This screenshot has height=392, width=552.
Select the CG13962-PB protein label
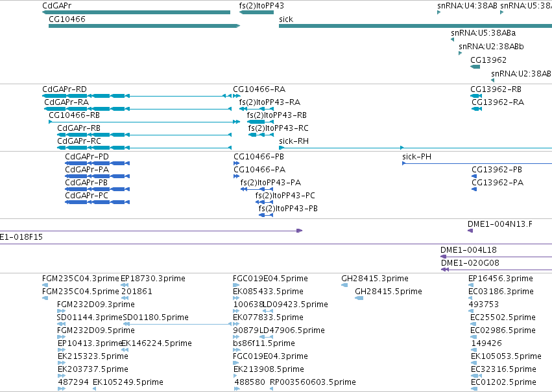(x=497, y=170)
